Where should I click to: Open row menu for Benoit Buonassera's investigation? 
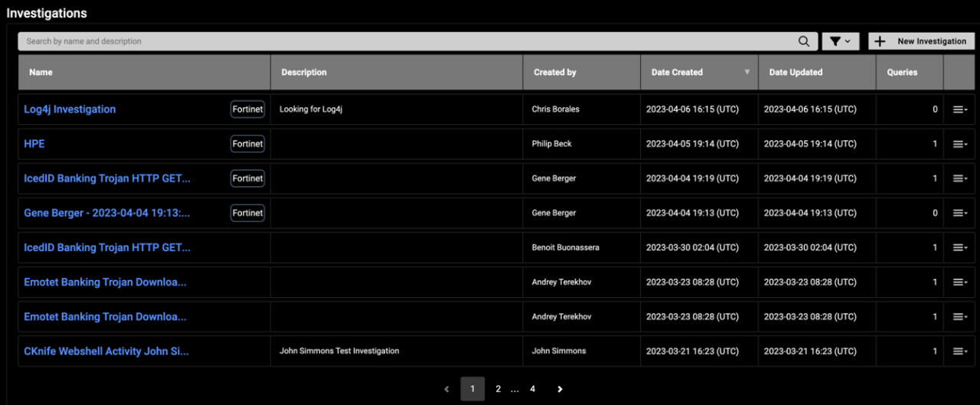959,248
